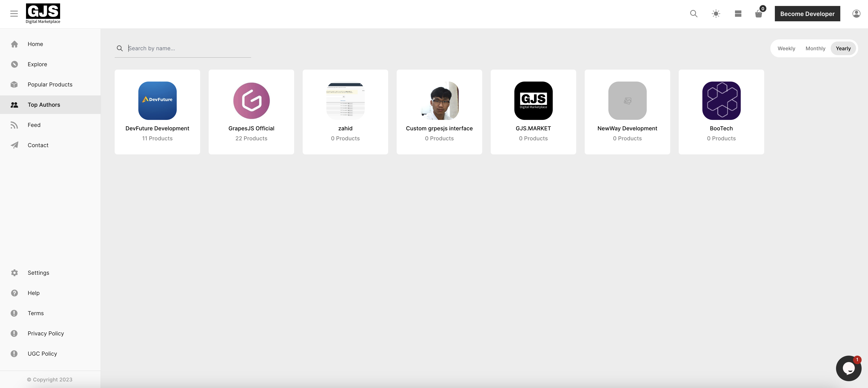Select Top Authors menu item
The image size is (868, 388).
[x=50, y=105]
